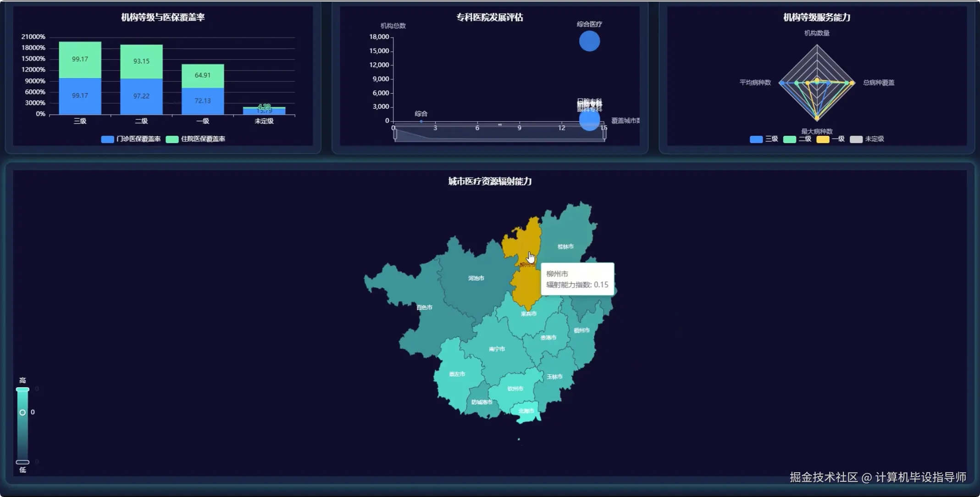The image size is (980, 497).
Task: Toggle the 住院医保覆盖率 legend series
Action: click(x=195, y=139)
